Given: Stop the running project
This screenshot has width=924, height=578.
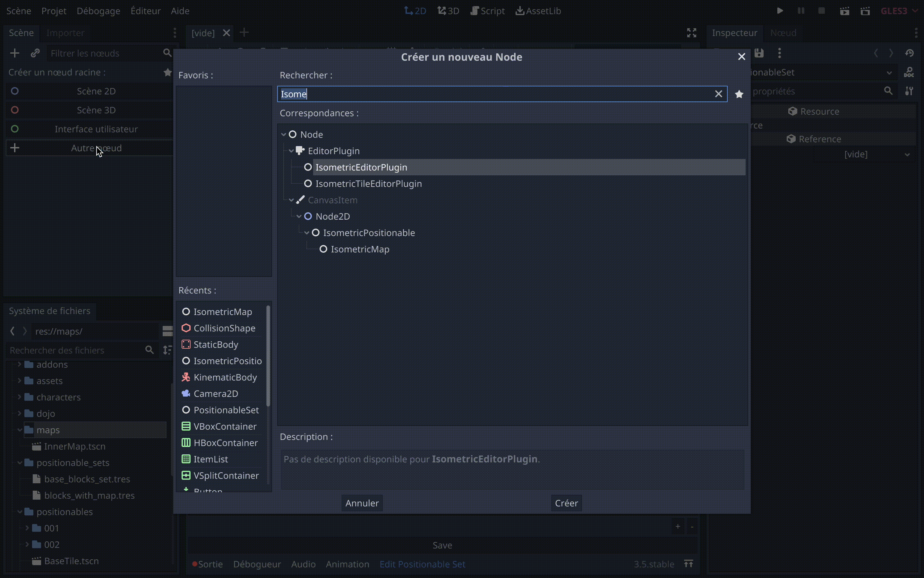Looking at the screenshot, I should pyautogui.click(x=822, y=11).
